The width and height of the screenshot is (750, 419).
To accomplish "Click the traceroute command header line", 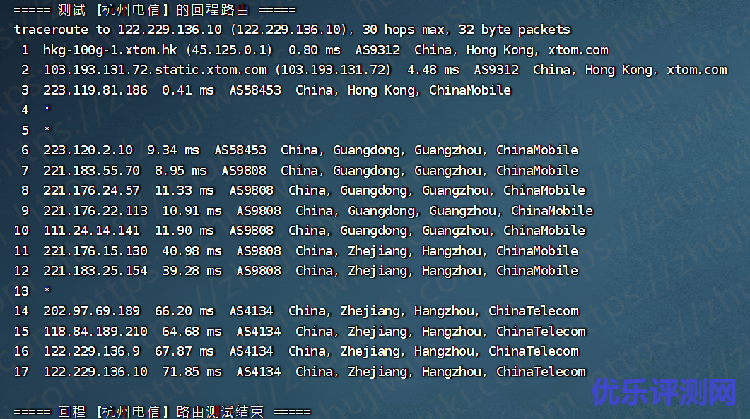I will (292, 30).
